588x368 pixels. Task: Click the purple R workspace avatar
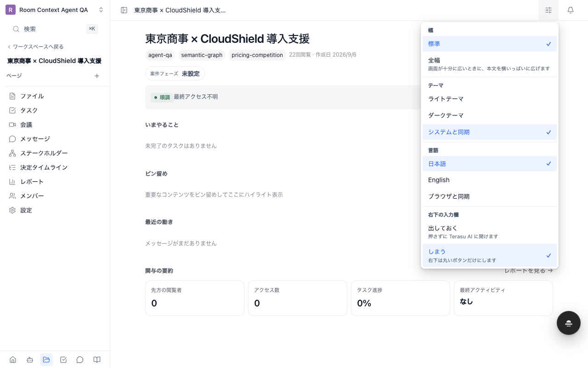tap(11, 10)
